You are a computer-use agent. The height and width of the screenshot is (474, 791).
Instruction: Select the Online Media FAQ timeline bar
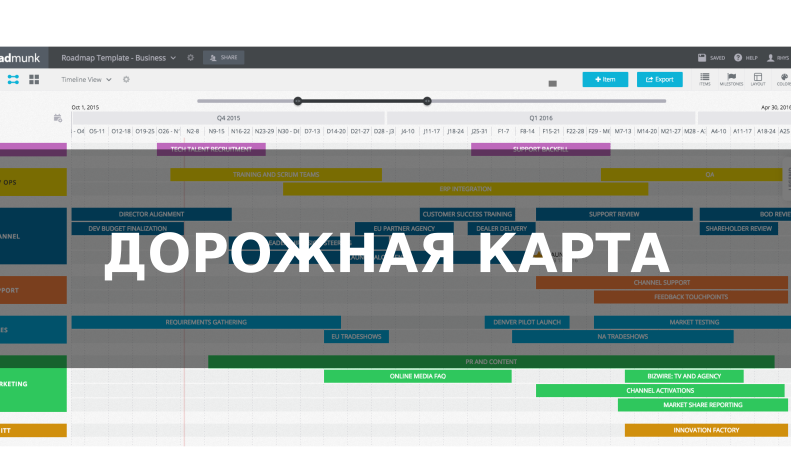(417, 376)
